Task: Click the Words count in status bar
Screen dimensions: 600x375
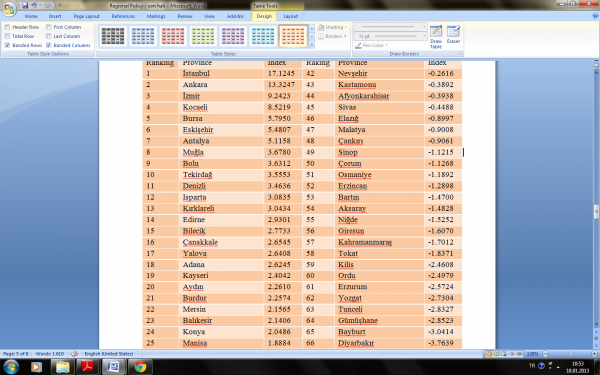Action: tap(50, 354)
